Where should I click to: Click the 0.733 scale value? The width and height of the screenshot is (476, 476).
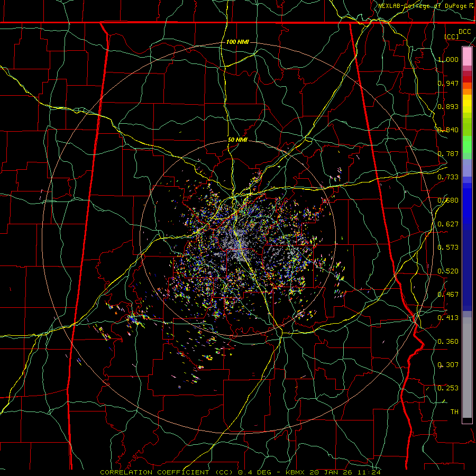(448, 177)
